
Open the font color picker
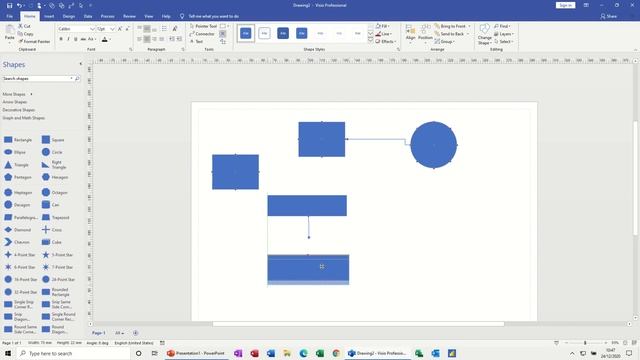105,39
